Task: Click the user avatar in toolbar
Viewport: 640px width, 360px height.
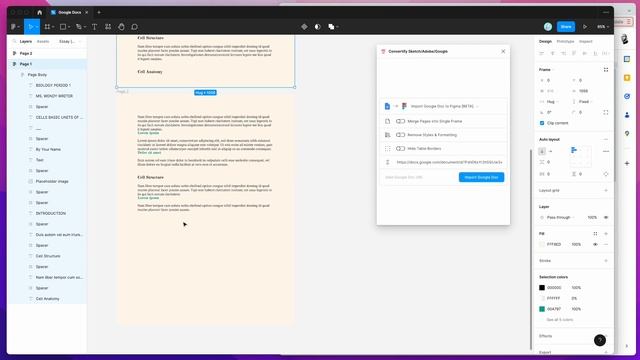Action: pyautogui.click(x=548, y=27)
